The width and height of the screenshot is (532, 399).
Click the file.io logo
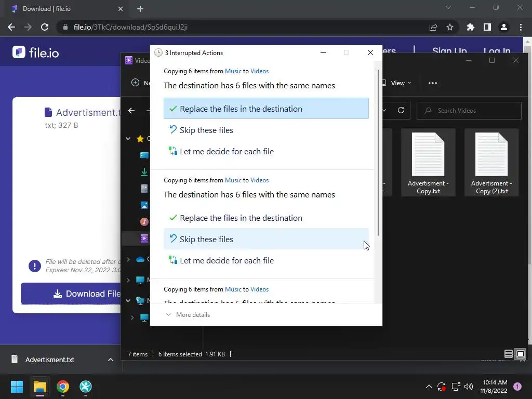tap(36, 52)
